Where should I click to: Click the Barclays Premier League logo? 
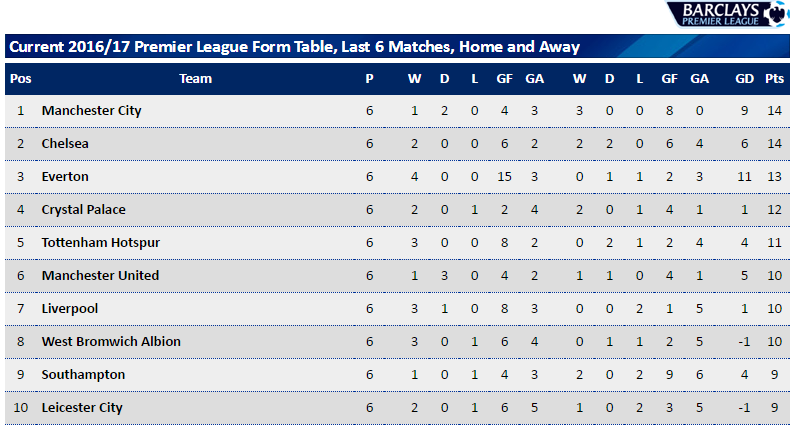(727, 14)
